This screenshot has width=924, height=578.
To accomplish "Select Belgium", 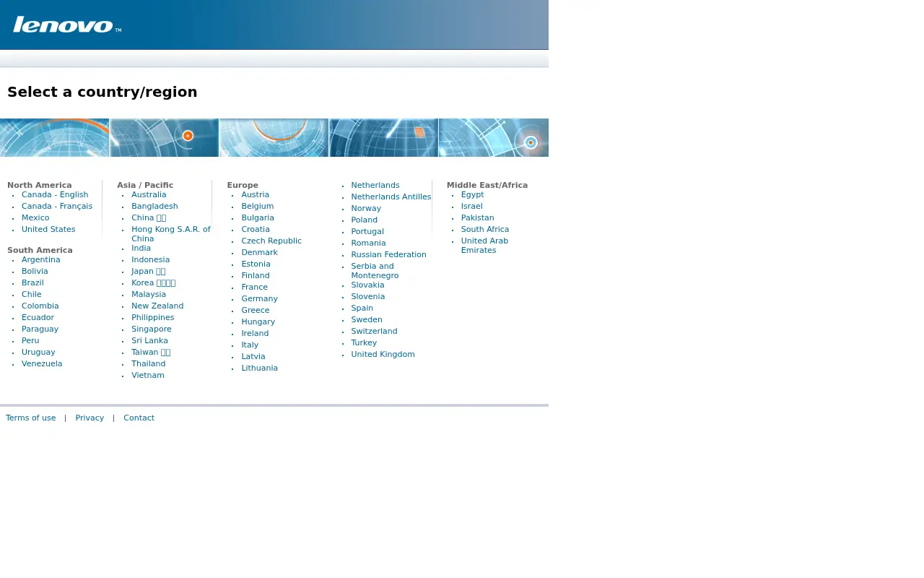I will click(257, 206).
